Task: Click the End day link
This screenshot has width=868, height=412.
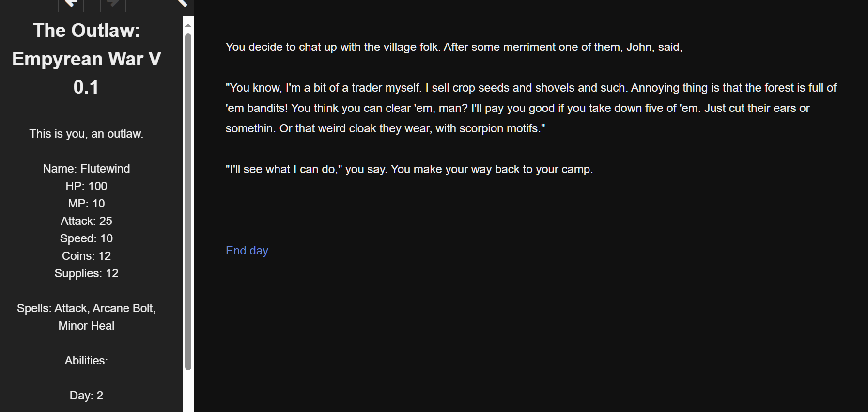Action: (247, 251)
